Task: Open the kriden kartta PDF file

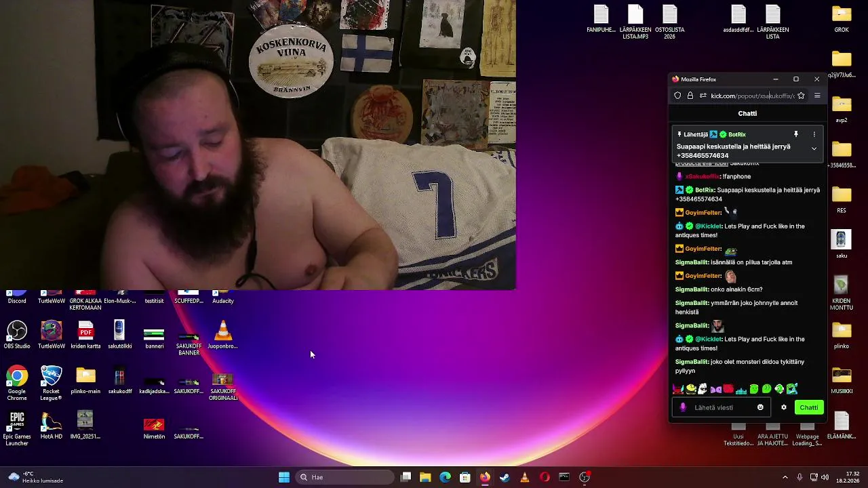Action: [x=85, y=335]
